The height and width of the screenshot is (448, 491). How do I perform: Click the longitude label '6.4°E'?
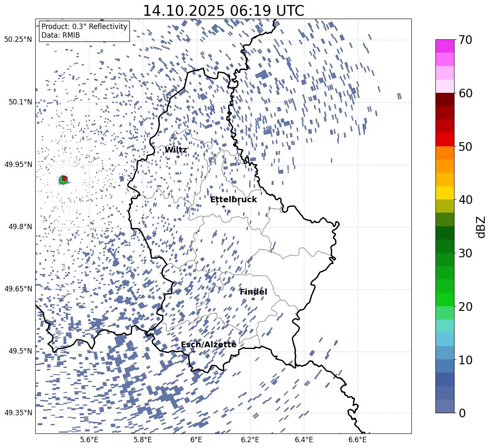pyautogui.click(x=304, y=440)
